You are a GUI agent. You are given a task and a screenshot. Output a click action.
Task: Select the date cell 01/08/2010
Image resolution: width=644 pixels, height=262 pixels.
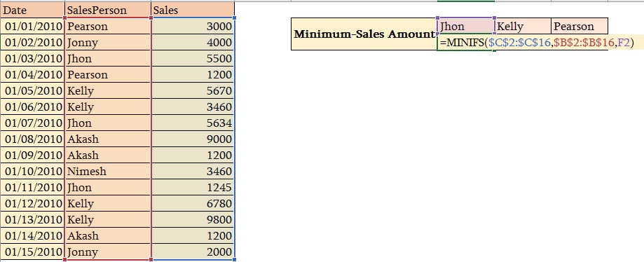32,139
